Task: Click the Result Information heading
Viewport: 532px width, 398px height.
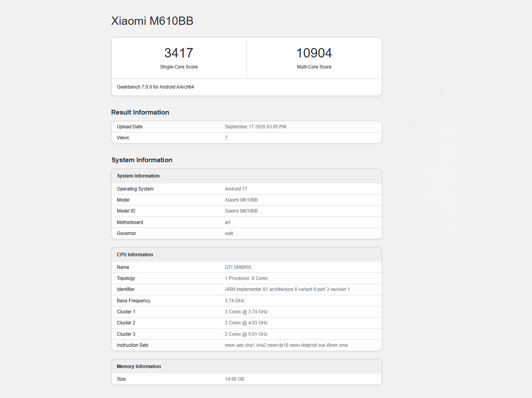Action: [140, 112]
